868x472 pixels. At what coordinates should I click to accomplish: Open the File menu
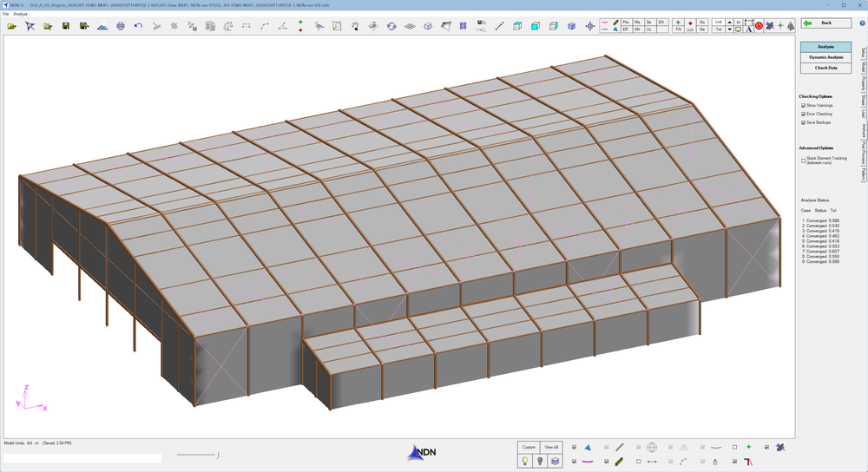click(5, 14)
